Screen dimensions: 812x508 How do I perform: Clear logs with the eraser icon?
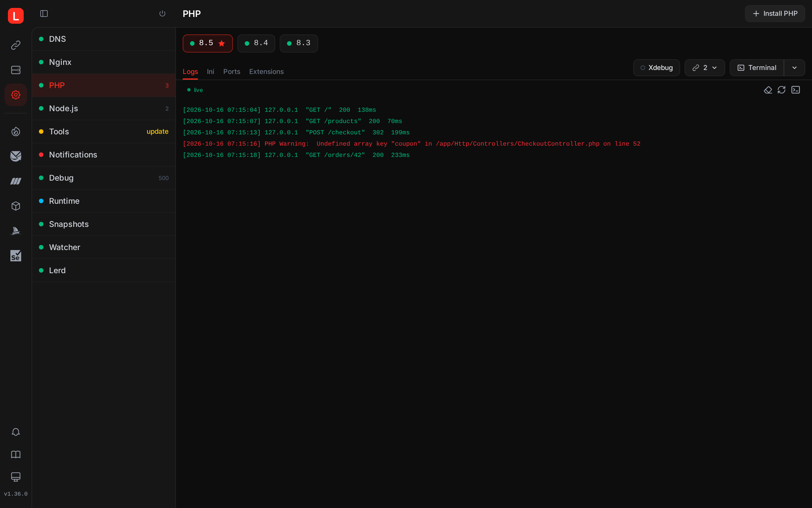[768, 90]
